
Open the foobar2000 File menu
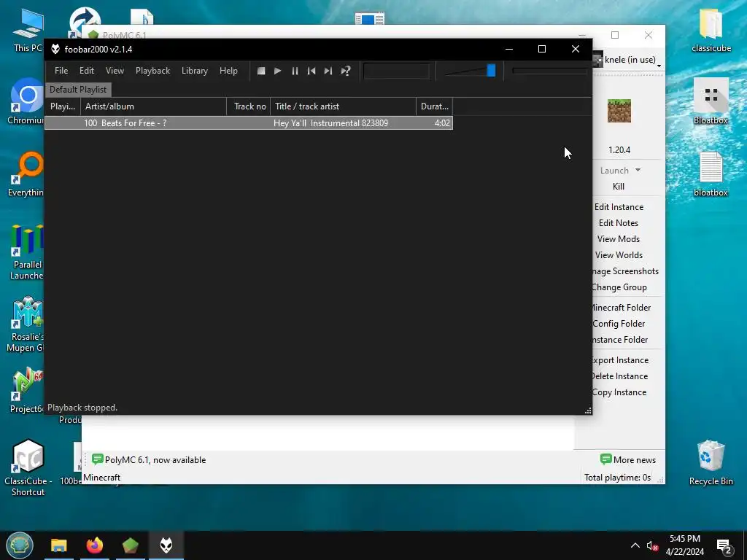point(61,71)
